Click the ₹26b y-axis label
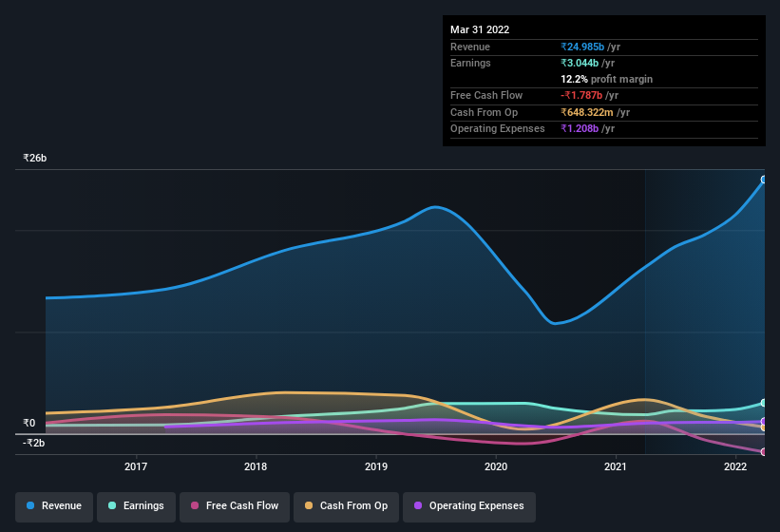The image size is (780, 532). pos(35,158)
